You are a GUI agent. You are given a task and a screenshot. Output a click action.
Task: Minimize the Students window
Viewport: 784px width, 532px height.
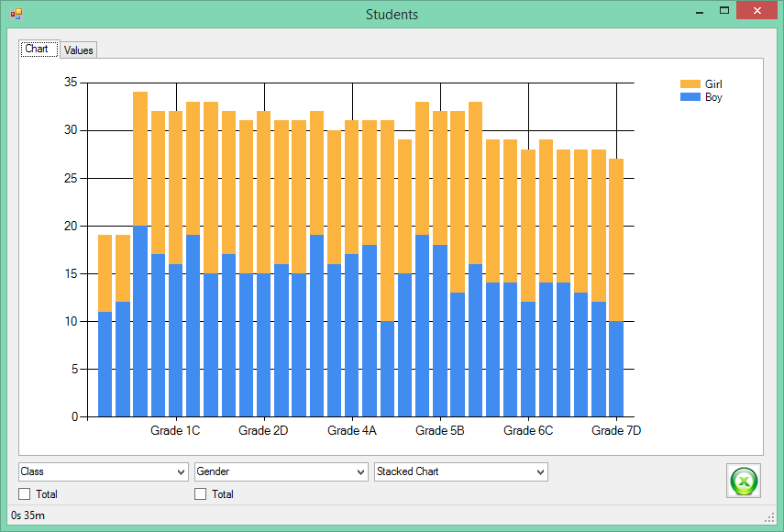(700, 12)
